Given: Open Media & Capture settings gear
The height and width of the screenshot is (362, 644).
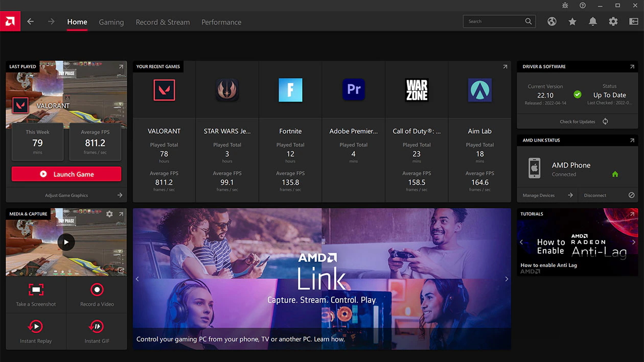Looking at the screenshot, I should click(x=109, y=214).
